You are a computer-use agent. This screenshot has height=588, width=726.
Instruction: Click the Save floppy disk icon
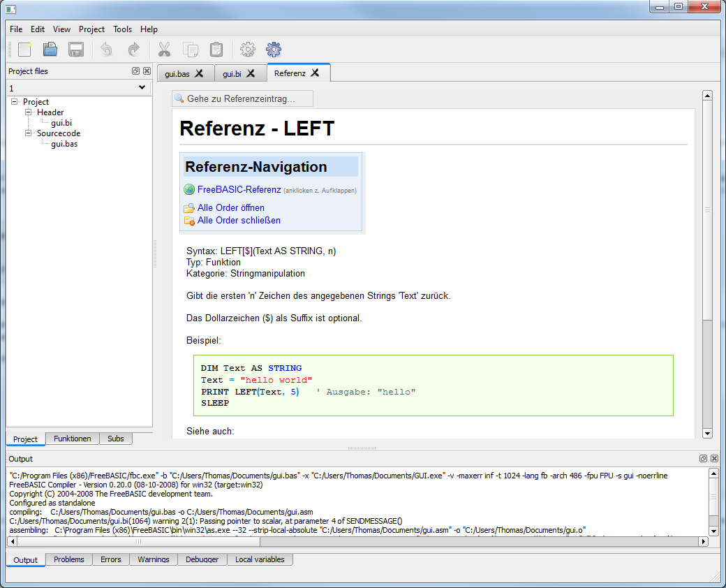(x=76, y=49)
